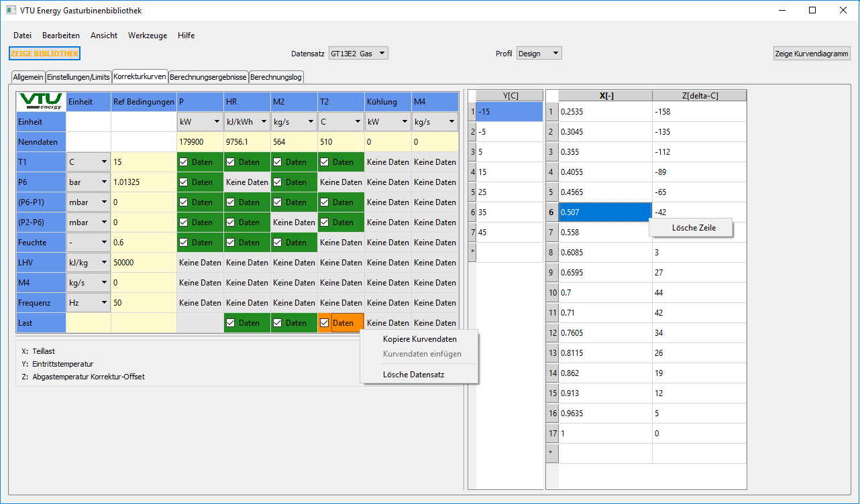Viewport: 860px width, 504px height.
Task: Switch to the Berechnungslog tab
Action: coord(276,77)
